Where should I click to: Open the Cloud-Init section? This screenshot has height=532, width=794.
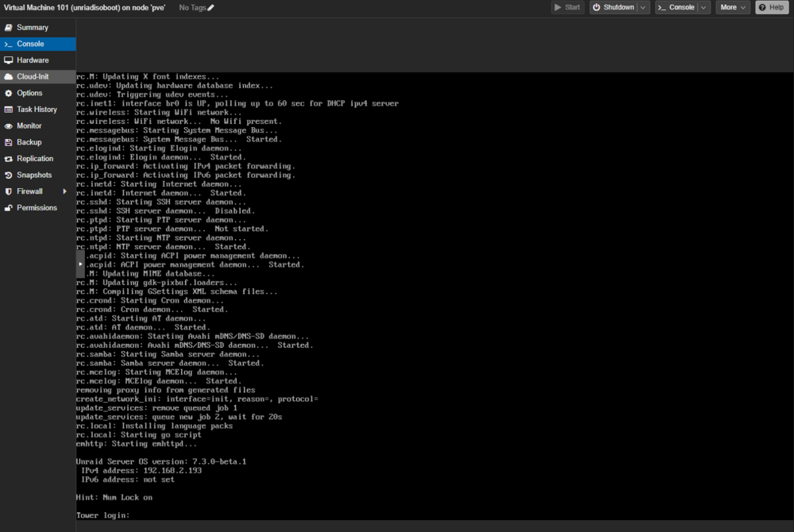point(38,76)
